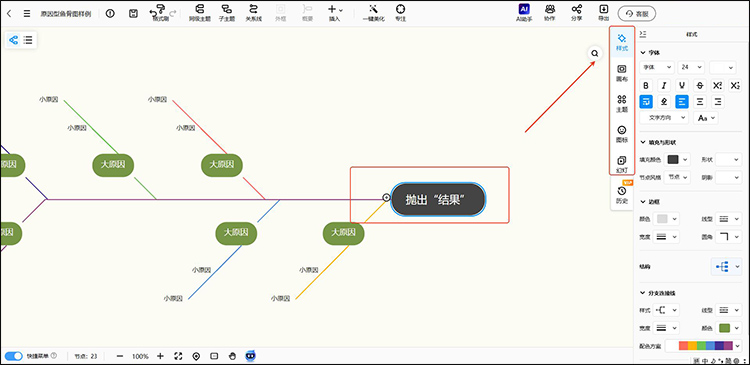Insert a 关系线 relationship line
Screen dimensions: 750x365
pyautogui.click(x=254, y=13)
